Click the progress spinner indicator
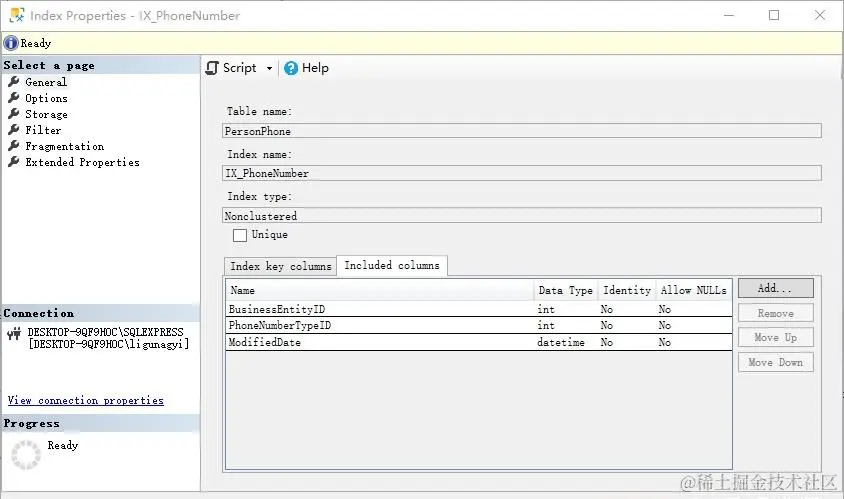This screenshot has height=499, width=844. pyautogui.click(x=26, y=455)
